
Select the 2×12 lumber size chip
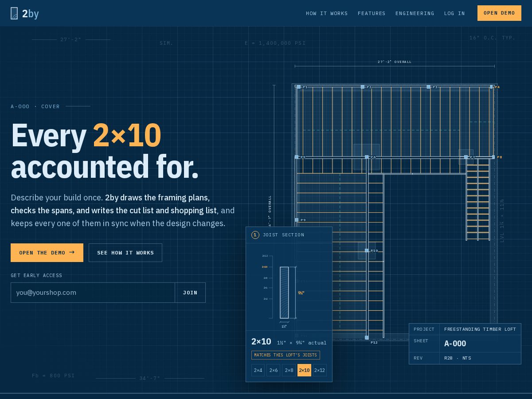(x=320, y=370)
